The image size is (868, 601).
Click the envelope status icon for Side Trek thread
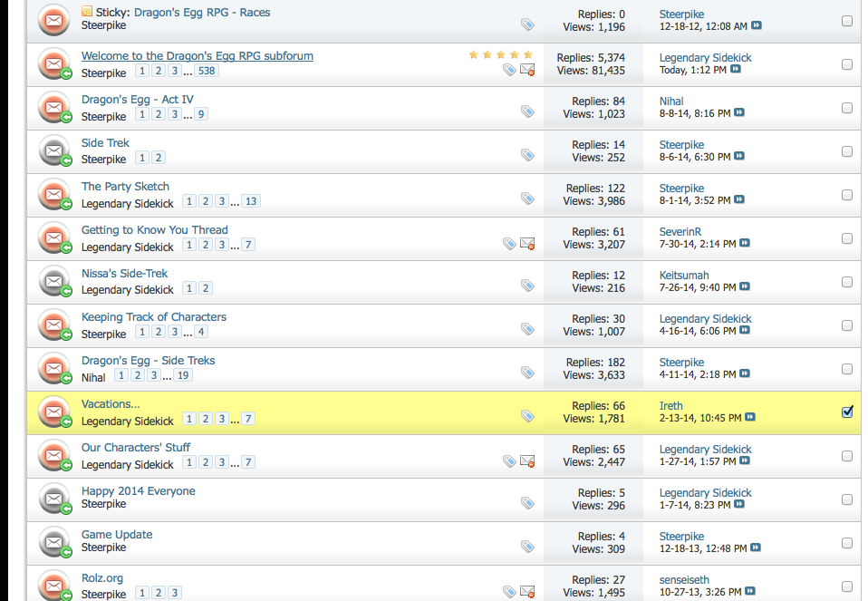(x=53, y=150)
